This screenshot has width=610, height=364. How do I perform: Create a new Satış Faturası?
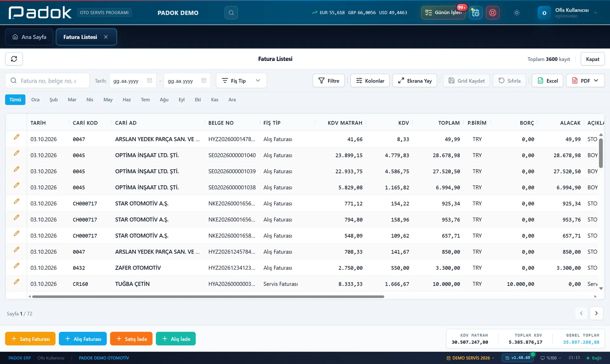coord(30,339)
